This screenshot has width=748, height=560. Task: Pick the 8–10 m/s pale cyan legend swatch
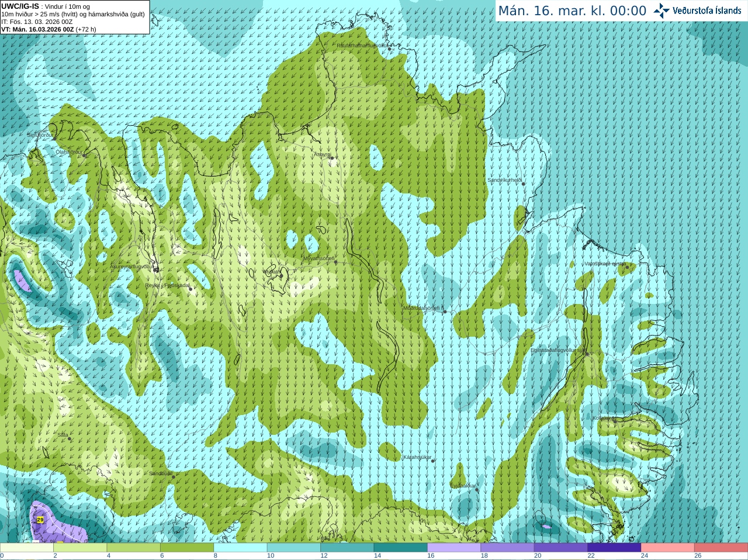tap(240, 548)
